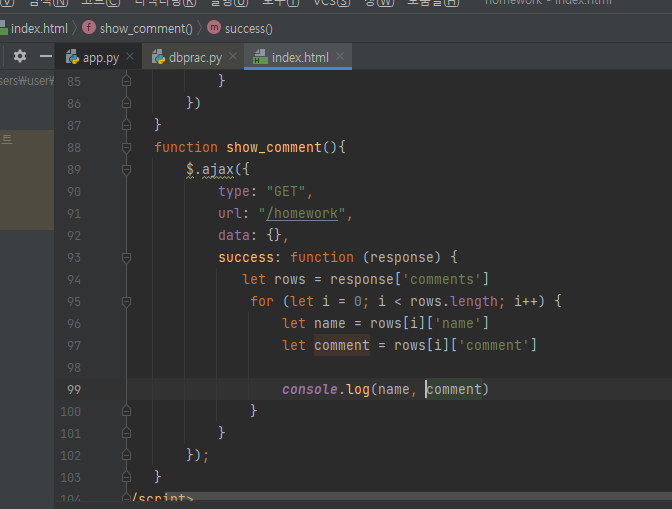Click the app.py Python file icon
The image size is (672, 509).
click(x=72, y=57)
